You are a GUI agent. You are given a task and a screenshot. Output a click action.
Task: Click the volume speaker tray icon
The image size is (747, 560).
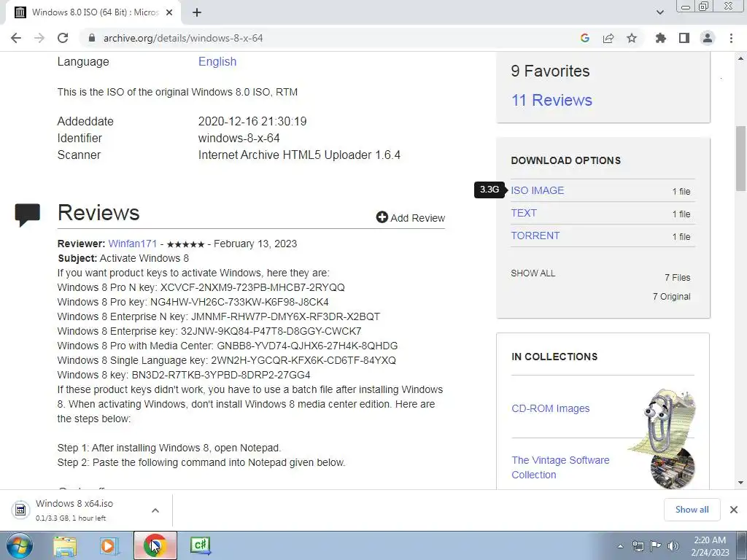673,546
